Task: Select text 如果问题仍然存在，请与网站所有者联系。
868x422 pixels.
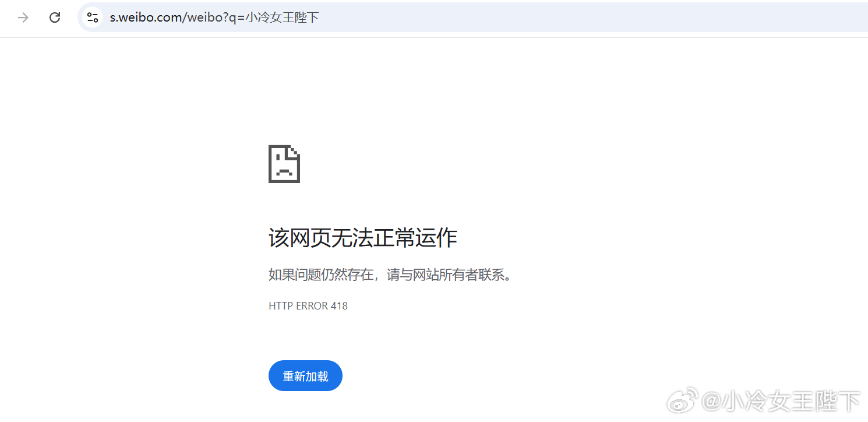Action: 391,275
